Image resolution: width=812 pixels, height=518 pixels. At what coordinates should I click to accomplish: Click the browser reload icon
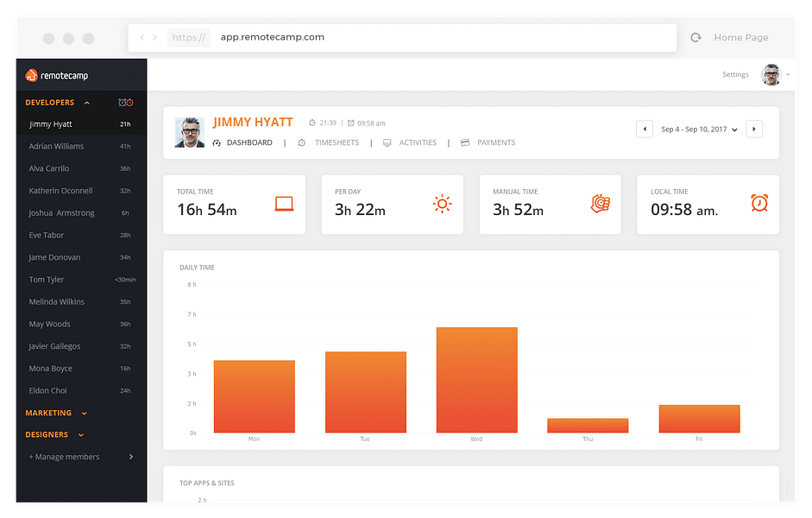pyautogui.click(x=696, y=37)
